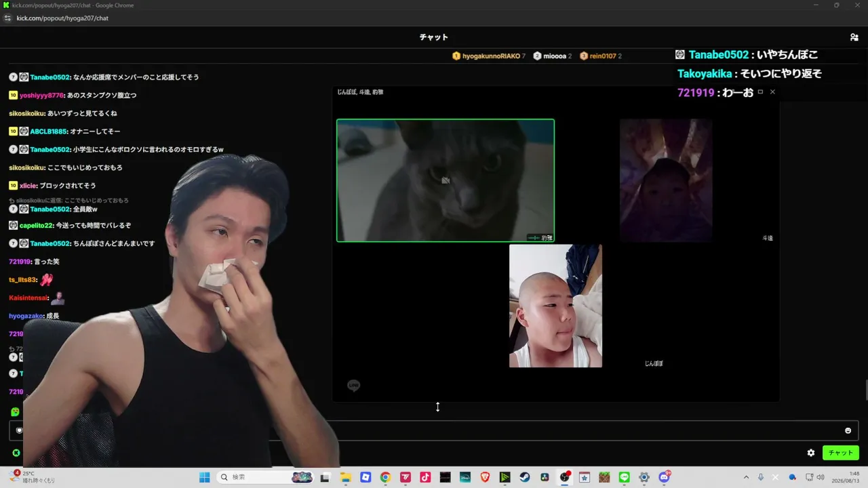Close the LINE call overlay window
868x488 pixels.
(x=772, y=91)
